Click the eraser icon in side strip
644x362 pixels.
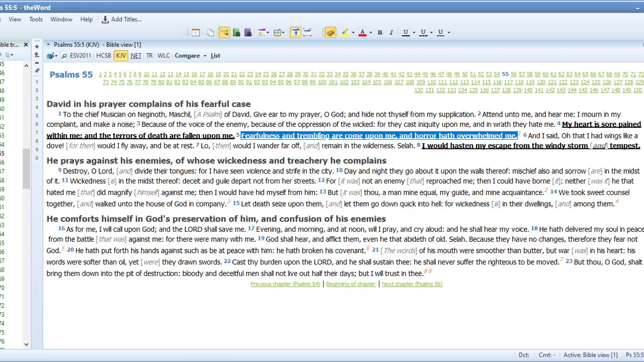point(37,71)
